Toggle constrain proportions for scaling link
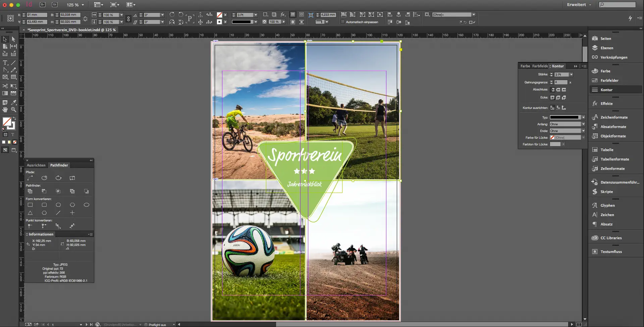This screenshot has height=327, width=644. point(128,19)
